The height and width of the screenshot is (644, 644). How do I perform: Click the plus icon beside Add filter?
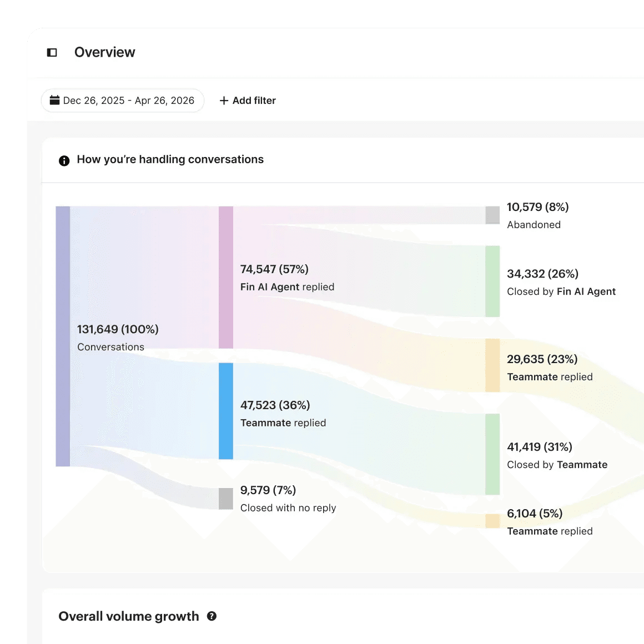coord(224,100)
